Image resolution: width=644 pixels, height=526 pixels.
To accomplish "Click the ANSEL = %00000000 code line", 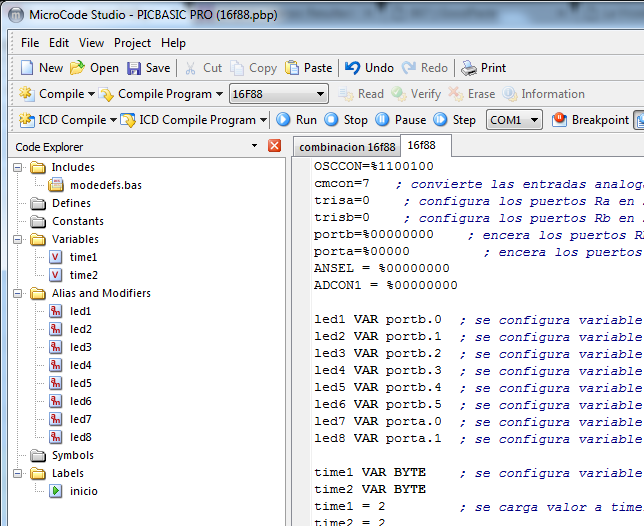I will coord(382,269).
